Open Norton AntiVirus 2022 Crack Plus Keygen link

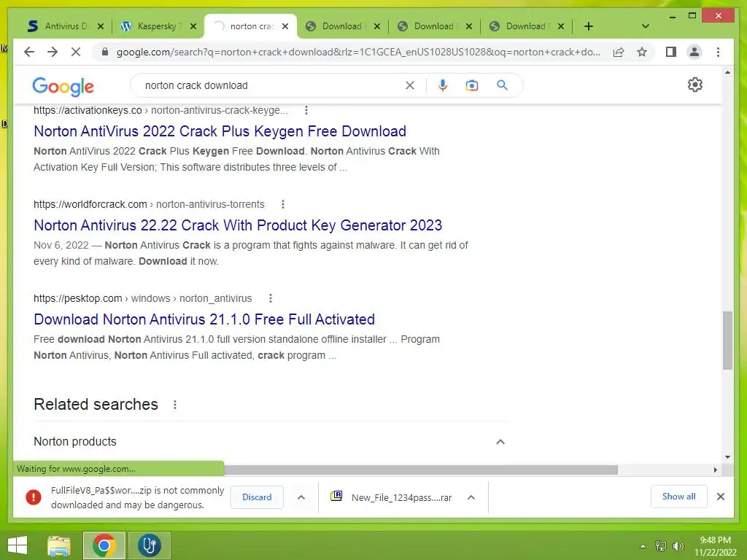(220, 131)
